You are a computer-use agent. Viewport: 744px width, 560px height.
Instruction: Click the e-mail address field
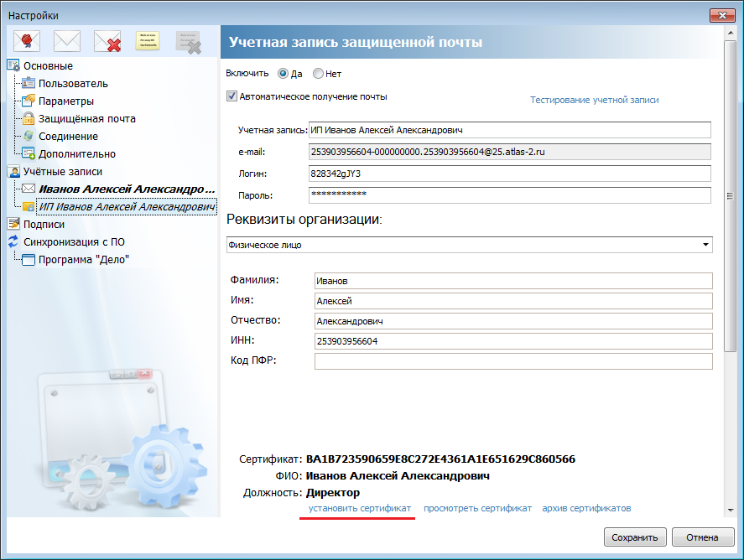(510, 152)
